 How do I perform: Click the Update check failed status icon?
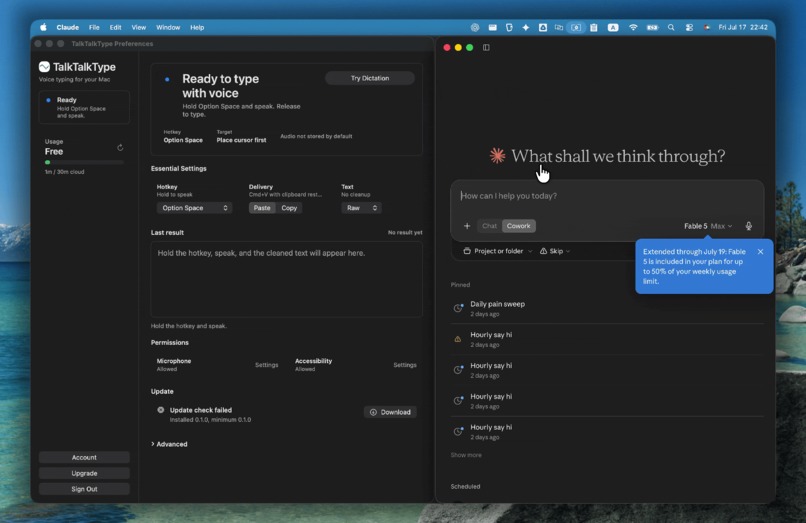click(x=161, y=410)
